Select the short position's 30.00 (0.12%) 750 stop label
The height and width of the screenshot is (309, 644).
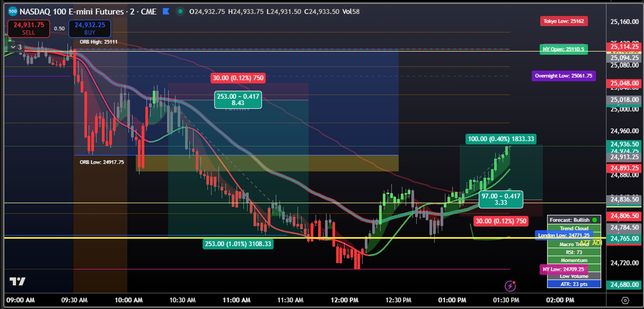pos(238,78)
